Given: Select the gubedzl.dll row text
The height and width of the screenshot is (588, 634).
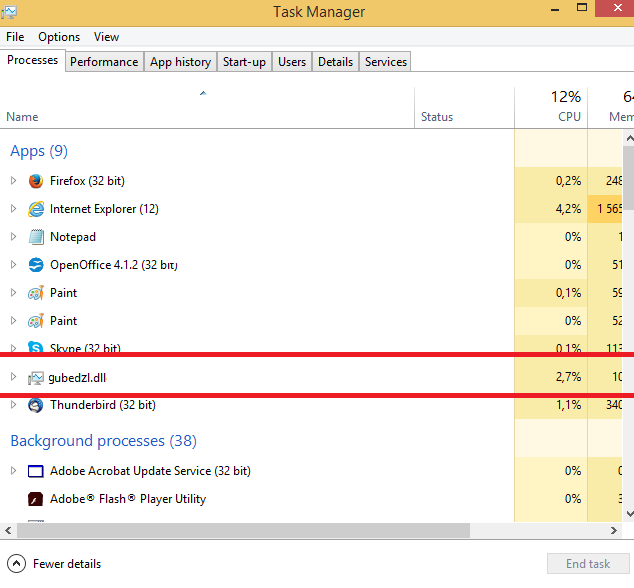Looking at the screenshot, I should (x=77, y=378).
